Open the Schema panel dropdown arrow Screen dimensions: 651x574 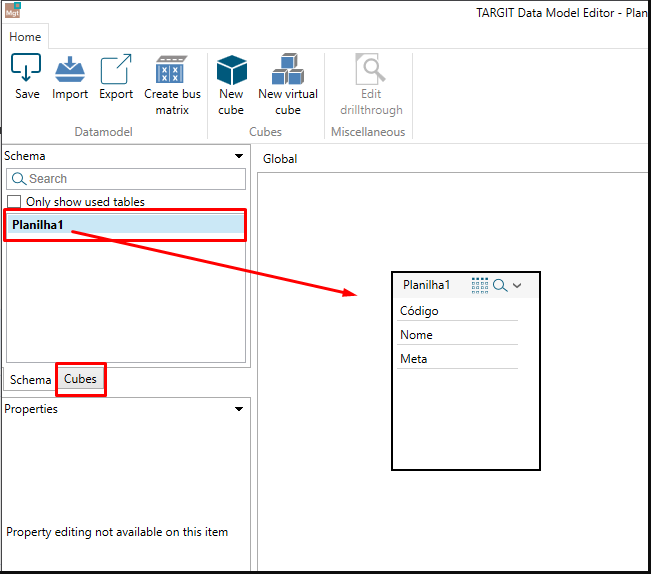[239, 156]
